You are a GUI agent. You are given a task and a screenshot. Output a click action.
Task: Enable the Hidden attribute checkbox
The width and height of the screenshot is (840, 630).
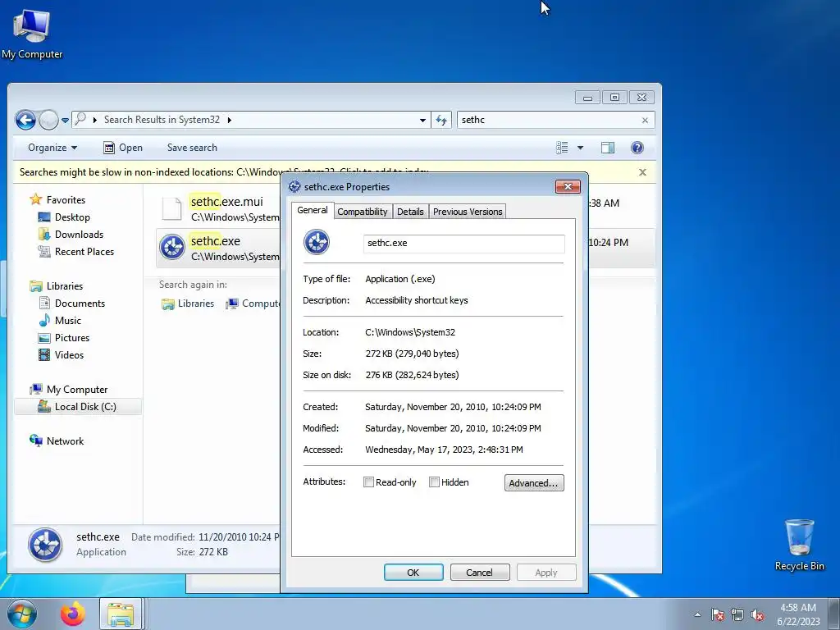(x=435, y=482)
